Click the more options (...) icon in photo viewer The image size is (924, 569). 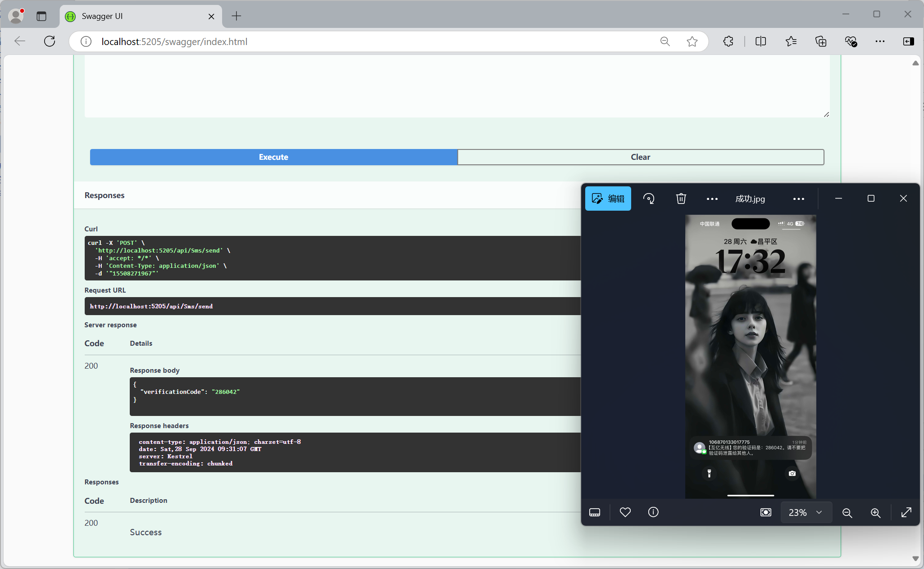point(799,198)
